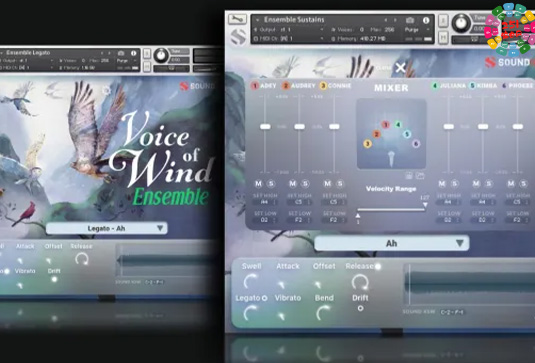Select singer 3 dot in mixer stage map

point(367,144)
